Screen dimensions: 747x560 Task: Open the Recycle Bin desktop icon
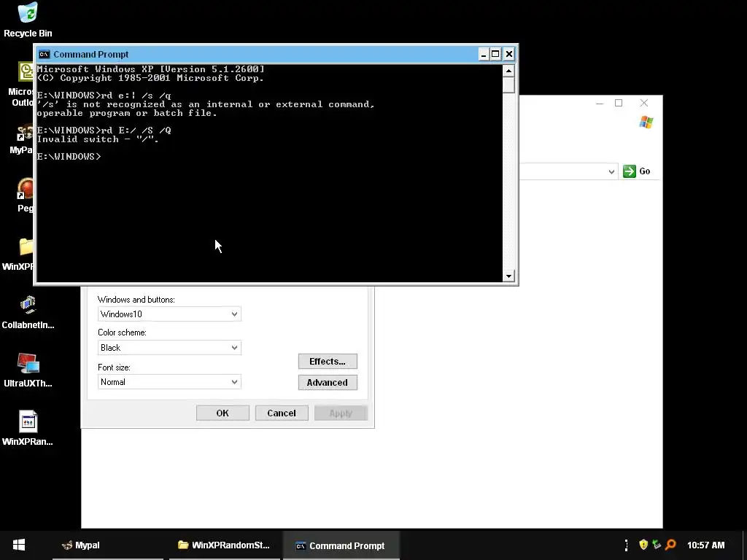pyautogui.click(x=28, y=20)
